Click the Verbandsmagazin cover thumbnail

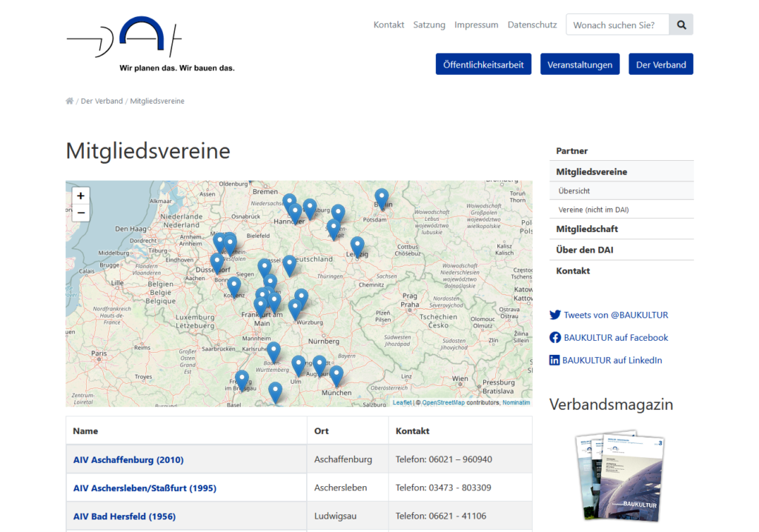620,476
